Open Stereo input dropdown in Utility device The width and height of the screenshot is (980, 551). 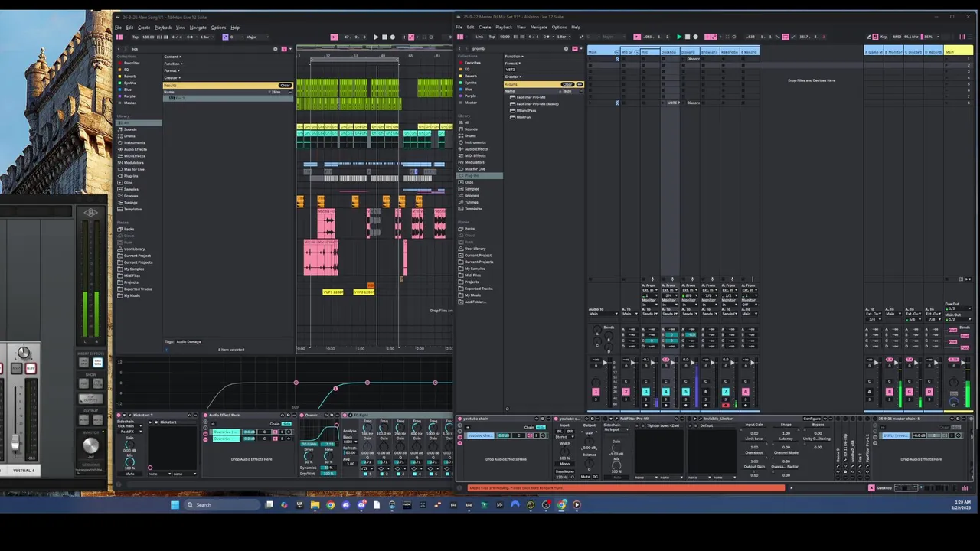pyautogui.click(x=564, y=437)
